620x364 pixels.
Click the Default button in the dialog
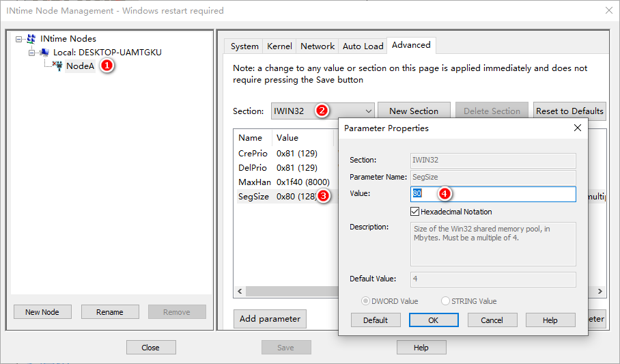point(376,320)
